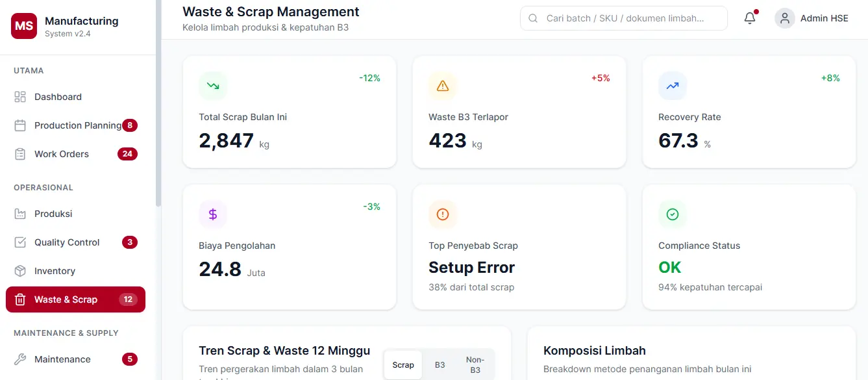
Task: Click the dollar sign icon on Biaya Pengolahan card
Action: (x=213, y=214)
